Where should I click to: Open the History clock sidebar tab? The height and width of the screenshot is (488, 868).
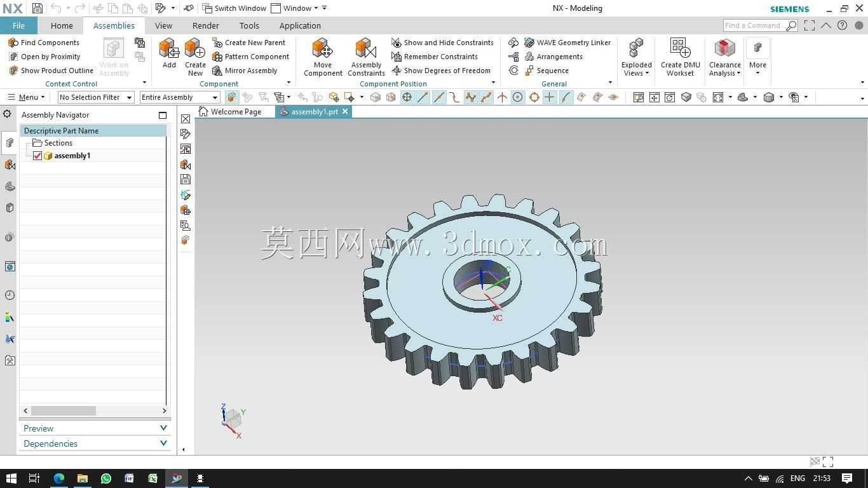pyautogui.click(x=10, y=295)
